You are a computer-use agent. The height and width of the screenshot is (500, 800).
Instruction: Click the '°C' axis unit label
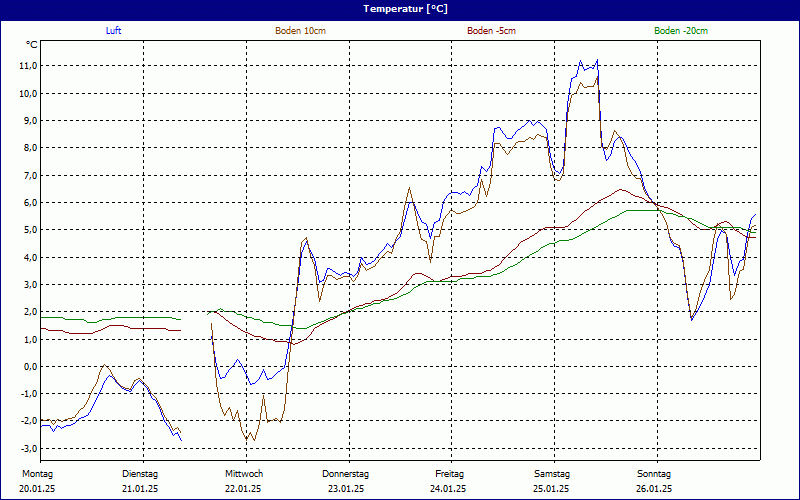[32, 45]
